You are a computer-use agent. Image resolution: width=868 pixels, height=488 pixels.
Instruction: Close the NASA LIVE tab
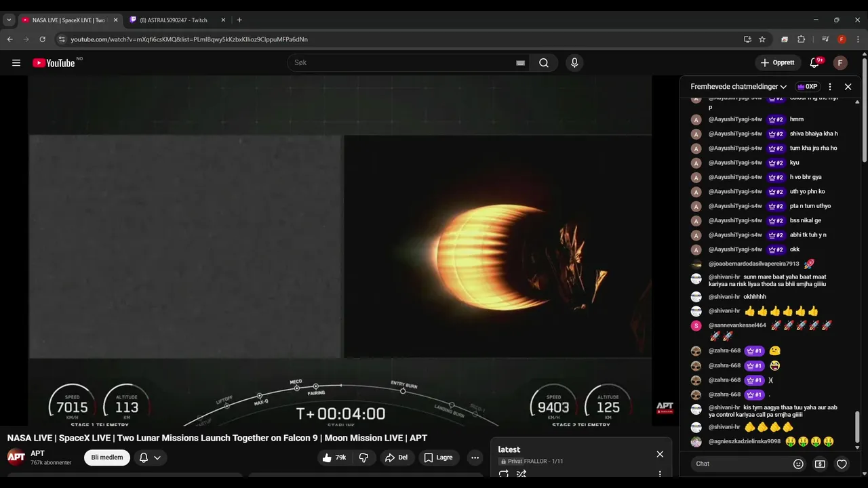pyautogui.click(x=115, y=20)
